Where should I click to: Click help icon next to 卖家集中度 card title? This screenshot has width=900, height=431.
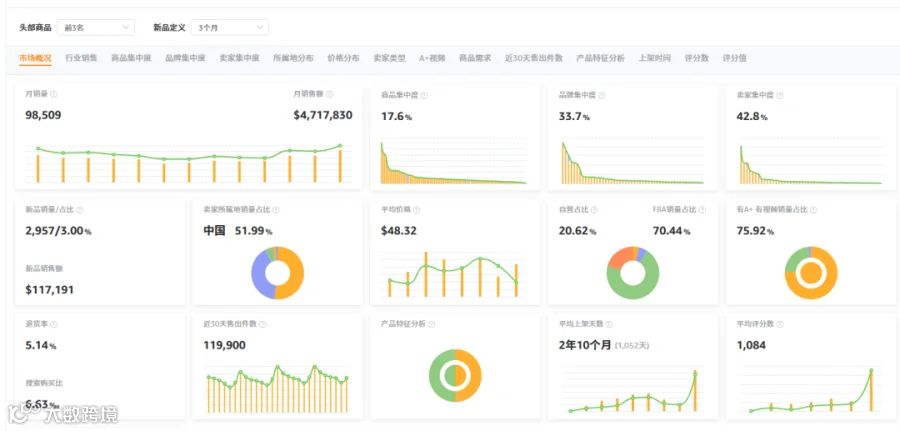pos(779,96)
